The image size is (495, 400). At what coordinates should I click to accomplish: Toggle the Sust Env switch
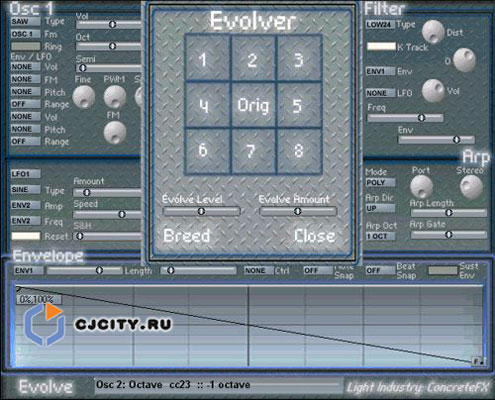443,271
